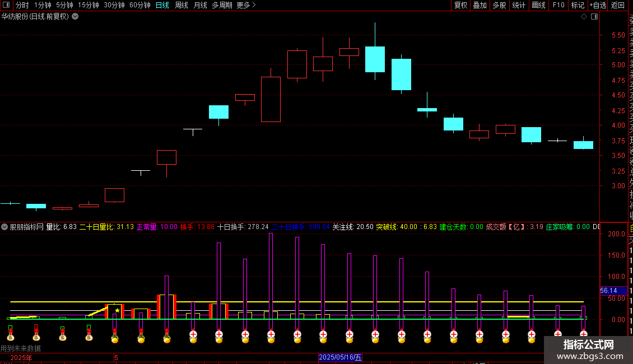Image resolution: width=633 pixels, height=364 pixels.
Task: Click the 2025年 year label on time axis
Action: coord(21,357)
